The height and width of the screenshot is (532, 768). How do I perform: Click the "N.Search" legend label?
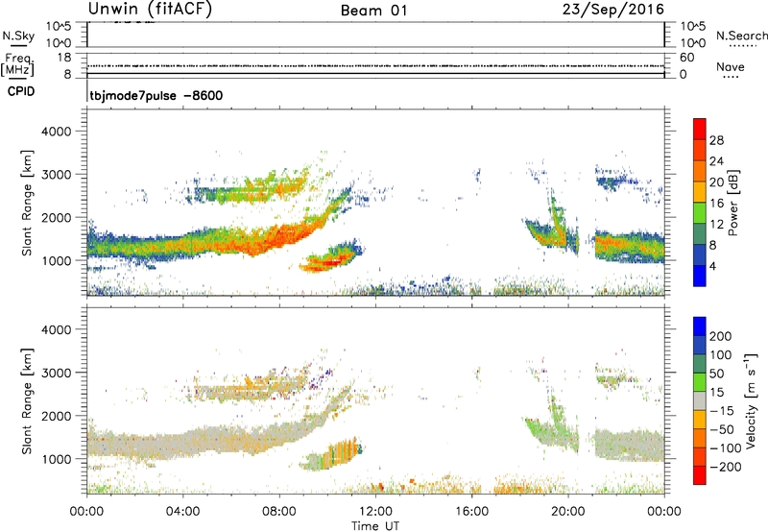[x=742, y=36]
